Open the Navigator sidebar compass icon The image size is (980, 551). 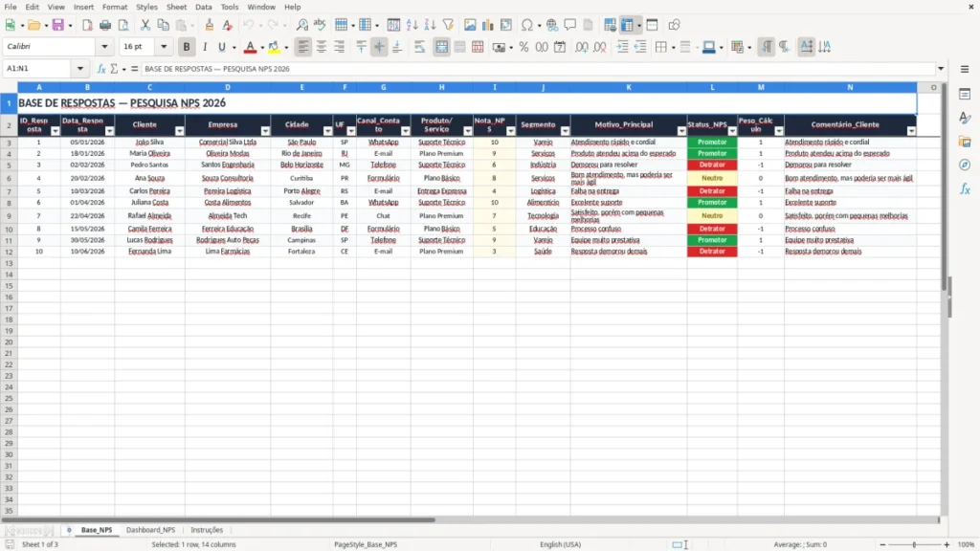point(965,165)
